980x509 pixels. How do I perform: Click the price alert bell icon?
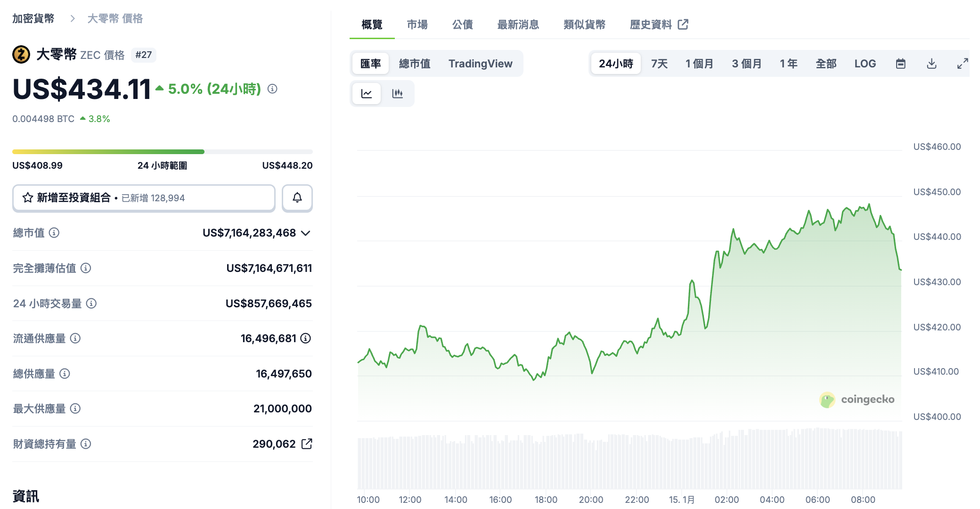(297, 198)
